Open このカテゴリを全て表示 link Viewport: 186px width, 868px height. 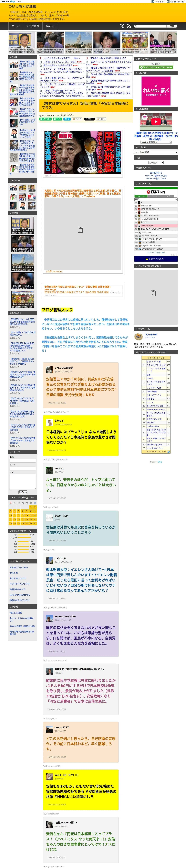[156, 252]
